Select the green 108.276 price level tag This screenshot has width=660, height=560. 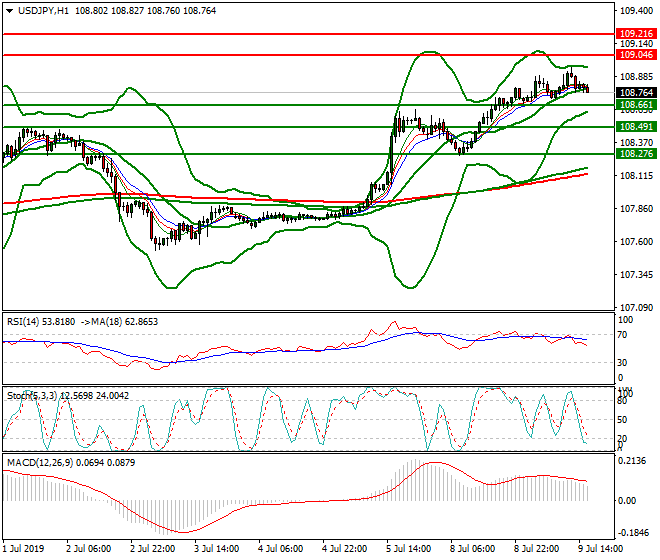click(x=636, y=154)
